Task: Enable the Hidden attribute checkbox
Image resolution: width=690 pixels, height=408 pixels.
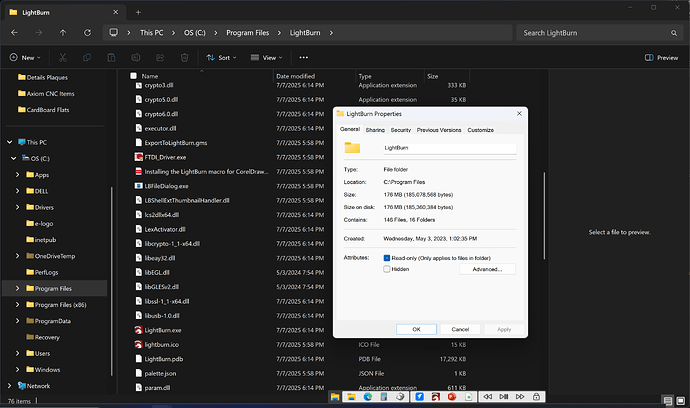Action: [x=387, y=269]
